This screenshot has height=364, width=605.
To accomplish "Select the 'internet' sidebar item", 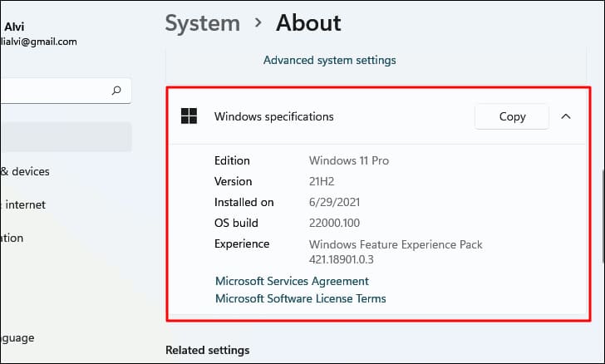I will [x=25, y=204].
